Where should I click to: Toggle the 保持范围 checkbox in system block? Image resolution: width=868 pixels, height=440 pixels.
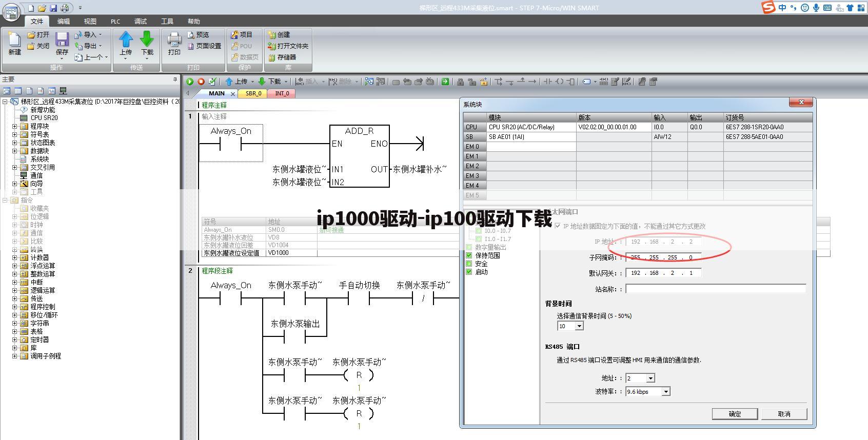pos(469,255)
